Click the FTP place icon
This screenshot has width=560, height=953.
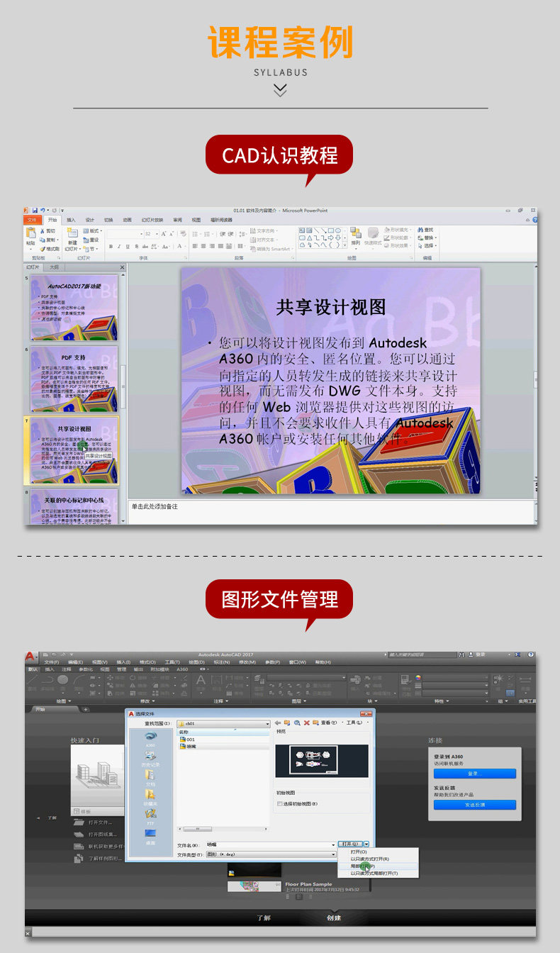coord(150,817)
